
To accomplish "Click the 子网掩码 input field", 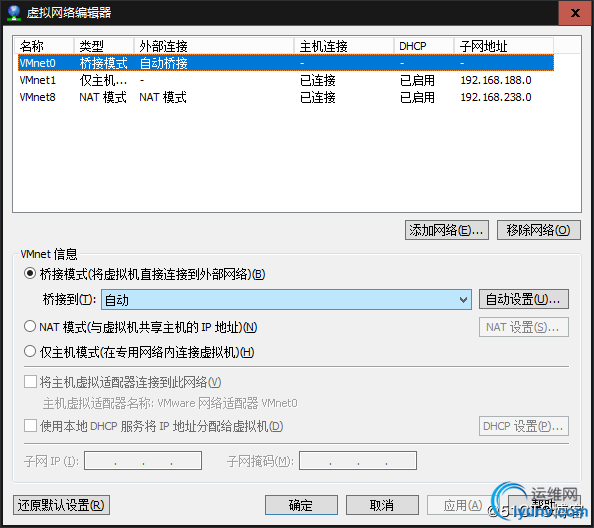I will [x=358, y=461].
